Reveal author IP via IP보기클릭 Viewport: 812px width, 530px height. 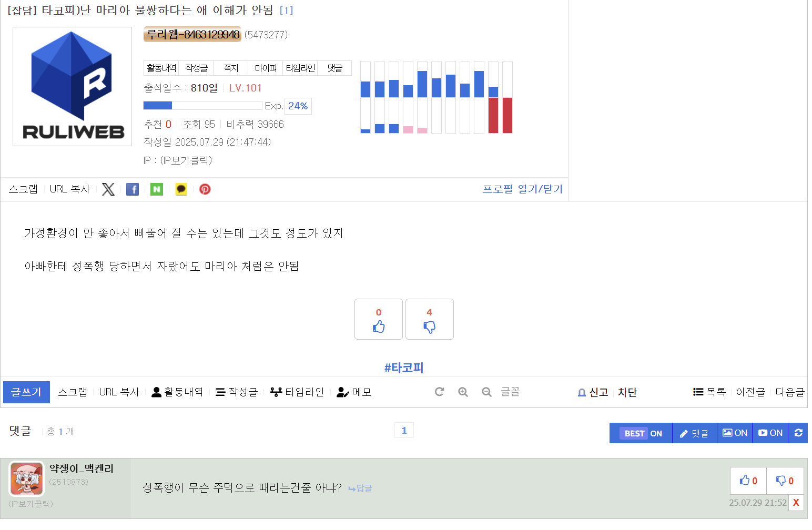(x=186, y=160)
